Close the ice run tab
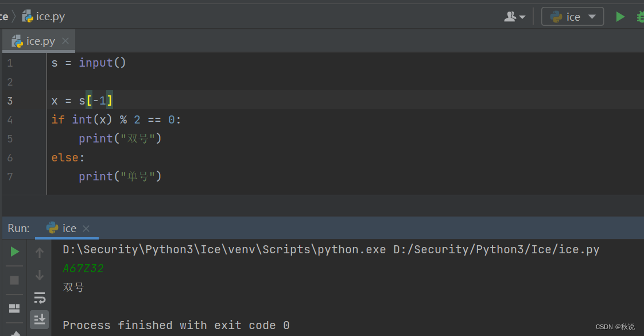 click(x=86, y=229)
